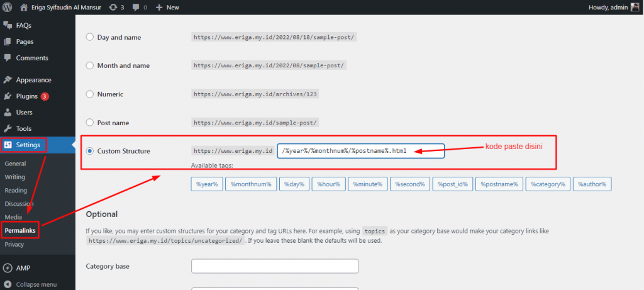Insert the %hour% tag button
644x290 pixels.
pos(328,184)
